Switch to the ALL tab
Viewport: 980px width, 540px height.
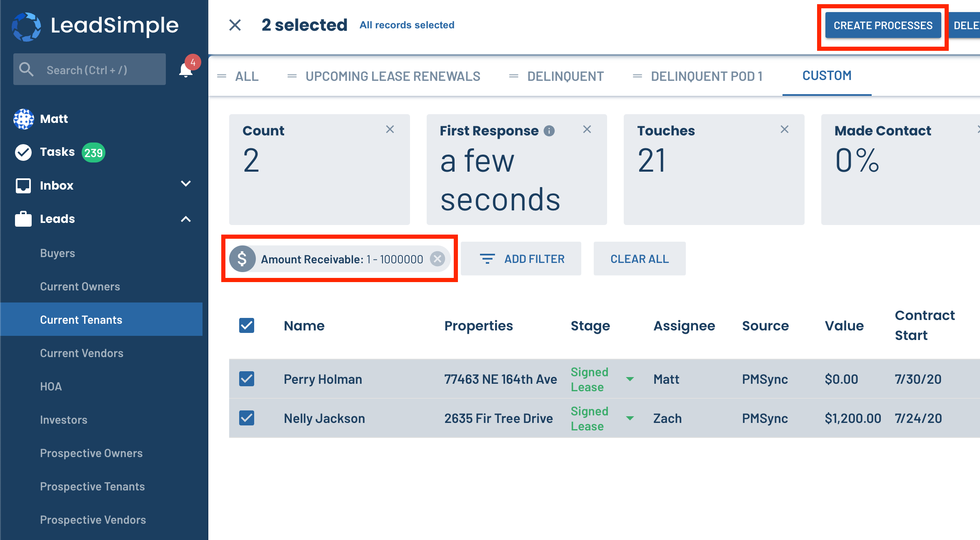tap(247, 76)
